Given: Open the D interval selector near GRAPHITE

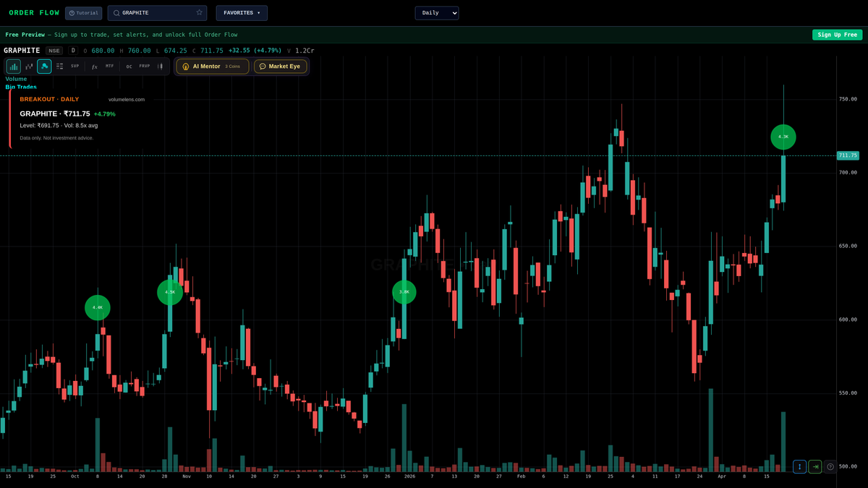Looking at the screenshot, I should click(x=72, y=51).
